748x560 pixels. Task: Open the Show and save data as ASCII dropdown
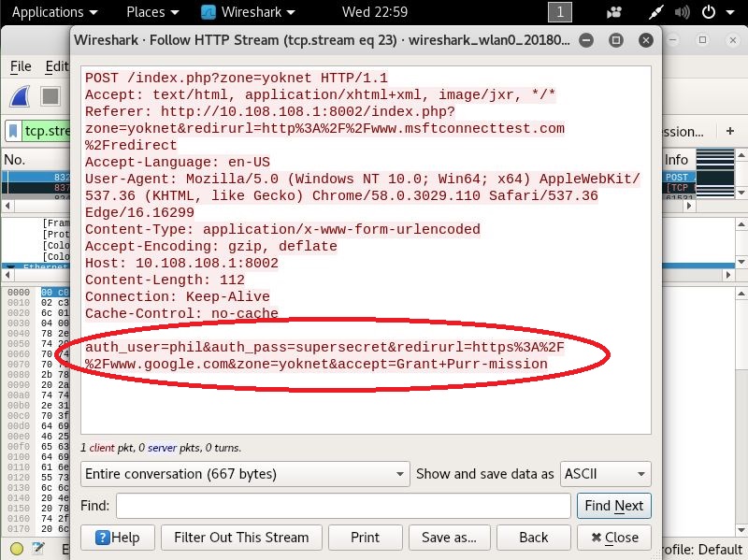click(x=605, y=474)
